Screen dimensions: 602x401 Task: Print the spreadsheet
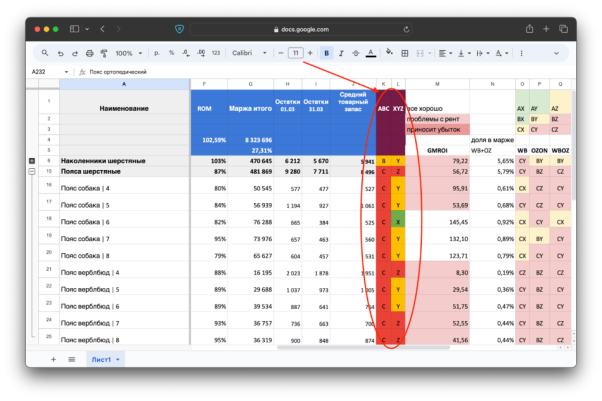tap(89, 53)
